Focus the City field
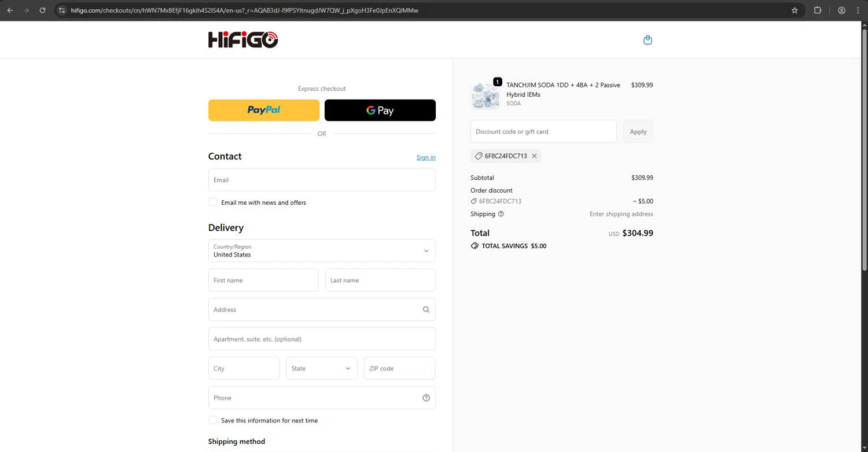Screen dimensions: 868x452 click(x=244, y=368)
